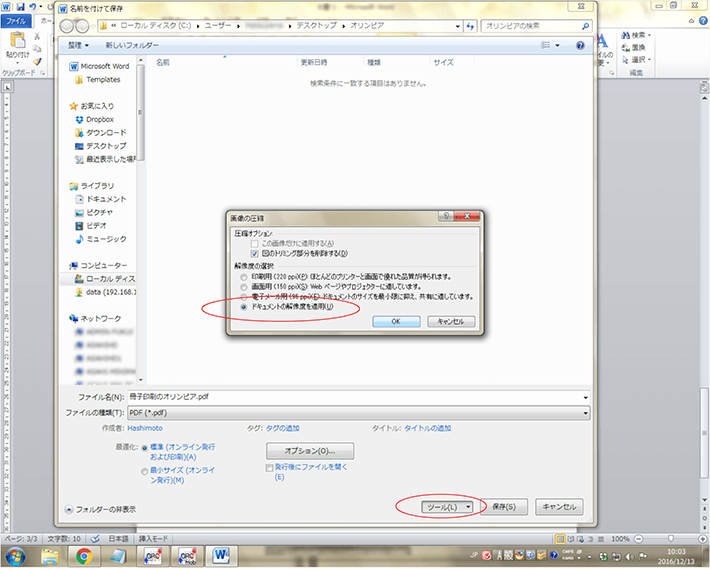Open Pictures (ピクチャ) library
This screenshot has height=570, width=710.
tap(100, 213)
